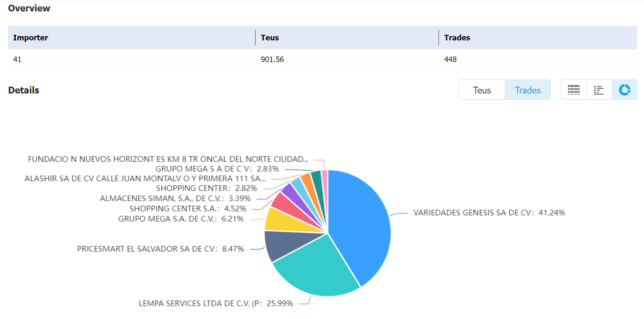Toggle details to Teus

click(x=482, y=90)
